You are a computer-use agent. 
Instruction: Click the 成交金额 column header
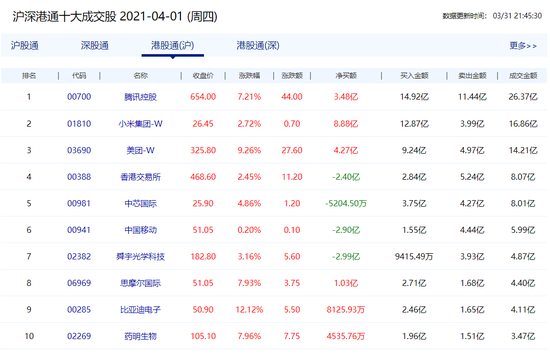[x=523, y=76]
